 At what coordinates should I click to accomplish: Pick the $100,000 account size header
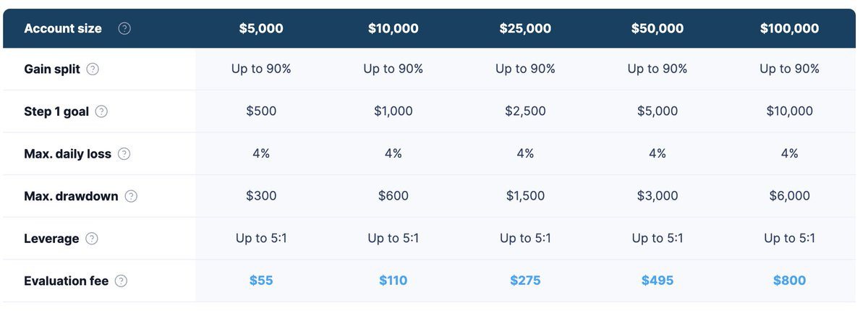[789, 29]
